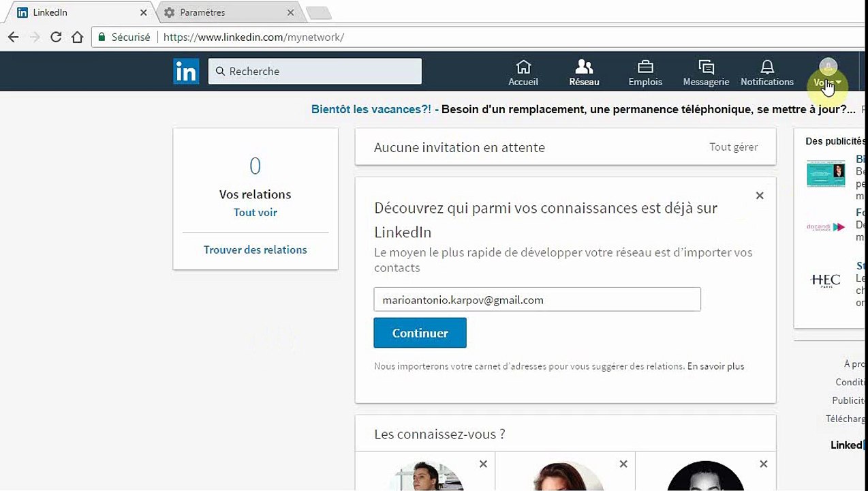The height and width of the screenshot is (491, 868).
Task: Switch to the LinkedIn browser tab
Action: pos(80,12)
